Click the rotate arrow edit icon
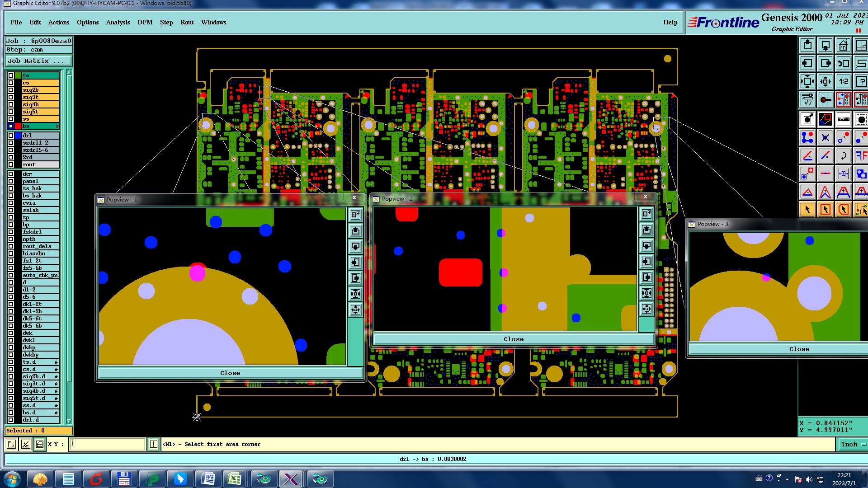868x488 pixels. (843, 156)
